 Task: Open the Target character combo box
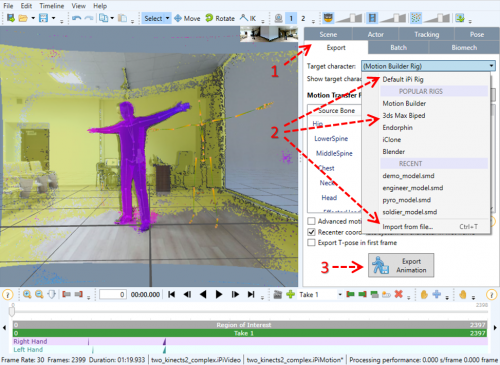click(428, 66)
